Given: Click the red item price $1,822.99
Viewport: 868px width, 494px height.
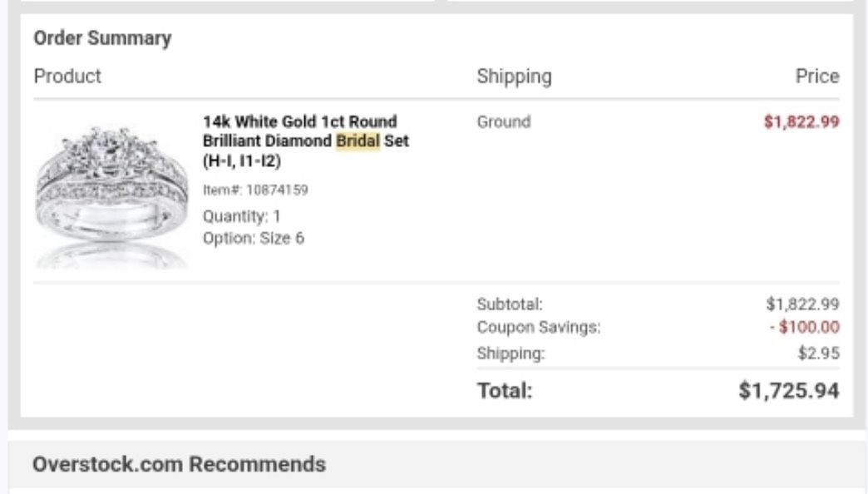Looking at the screenshot, I should [801, 121].
